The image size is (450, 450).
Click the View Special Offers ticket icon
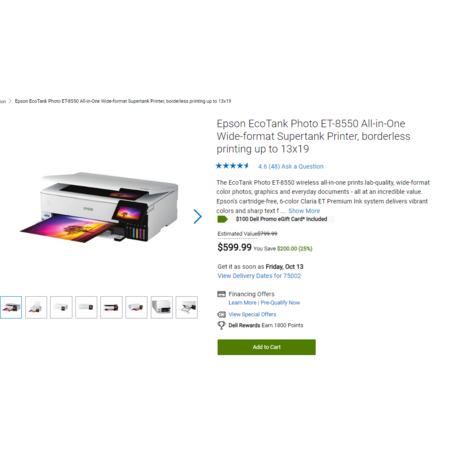[x=221, y=314]
